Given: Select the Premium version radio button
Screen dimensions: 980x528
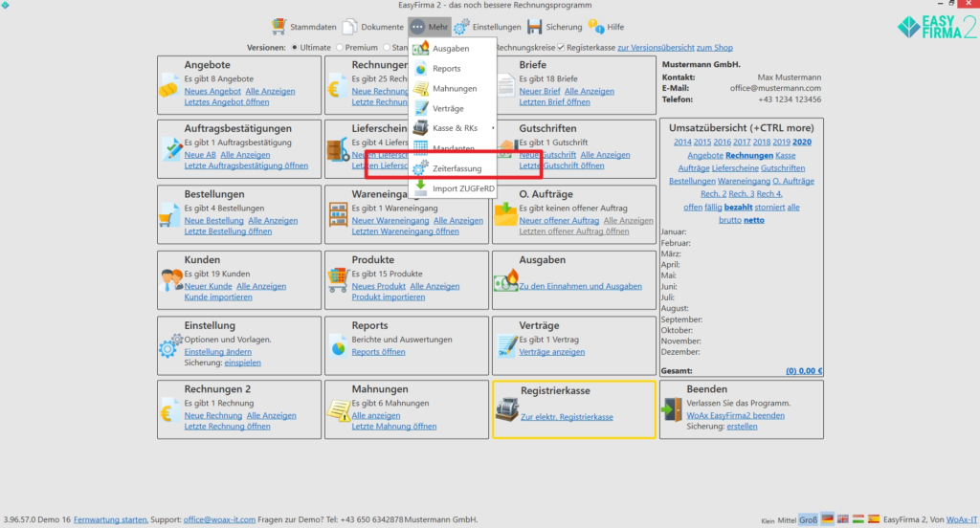Looking at the screenshot, I should pyautogui.click(x=340, y=48).
